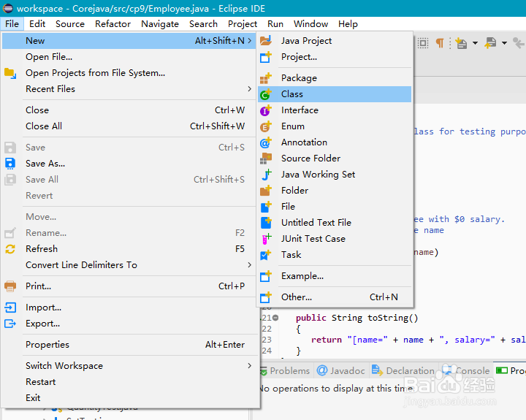Click the Task checkmark icon

266,255
